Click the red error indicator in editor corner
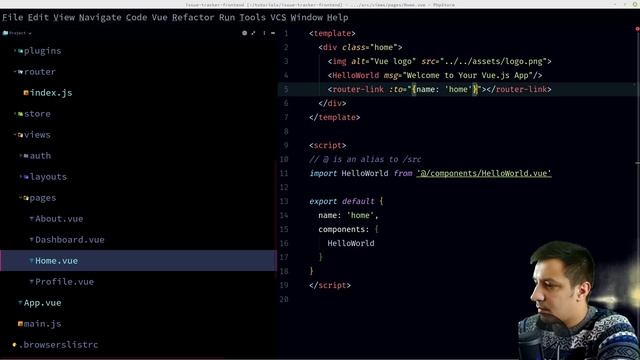 637,29
